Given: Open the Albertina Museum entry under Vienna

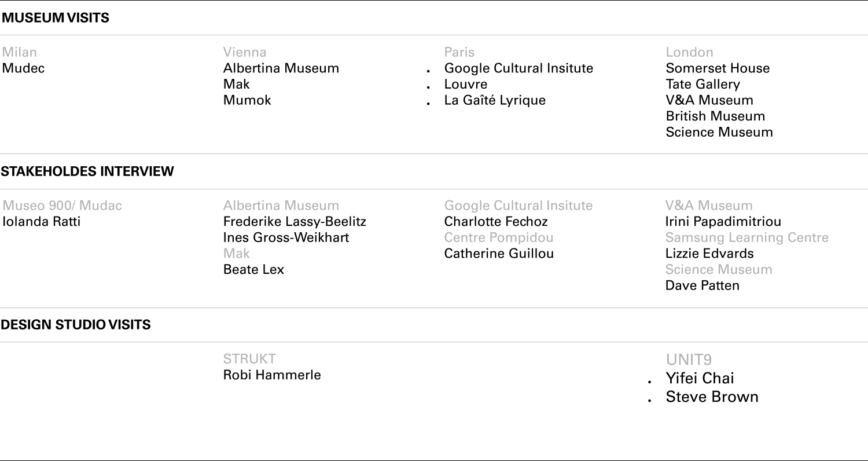Looking at the screenshot, I should click(281, 68).
